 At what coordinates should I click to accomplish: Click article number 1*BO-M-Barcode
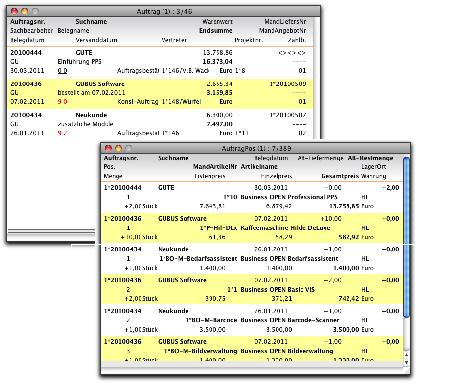point(211,320)
